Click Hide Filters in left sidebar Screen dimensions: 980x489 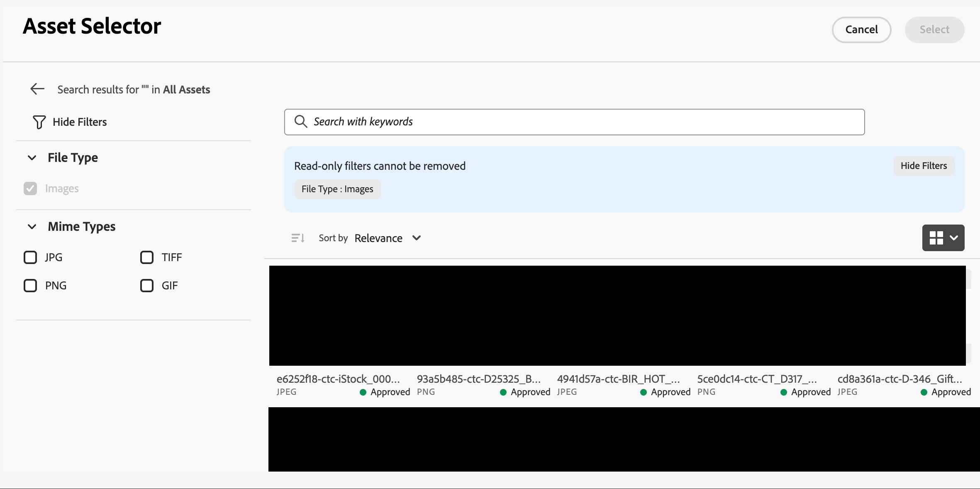(79, 122)
